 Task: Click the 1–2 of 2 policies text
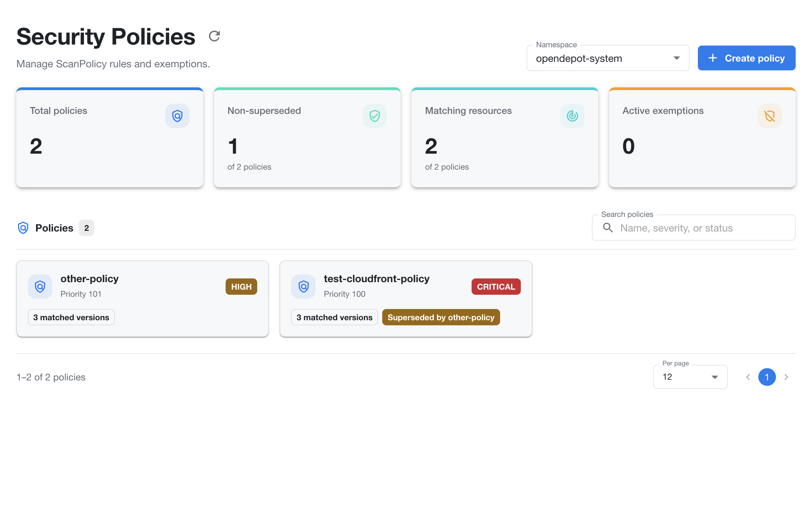pos(51,377)
